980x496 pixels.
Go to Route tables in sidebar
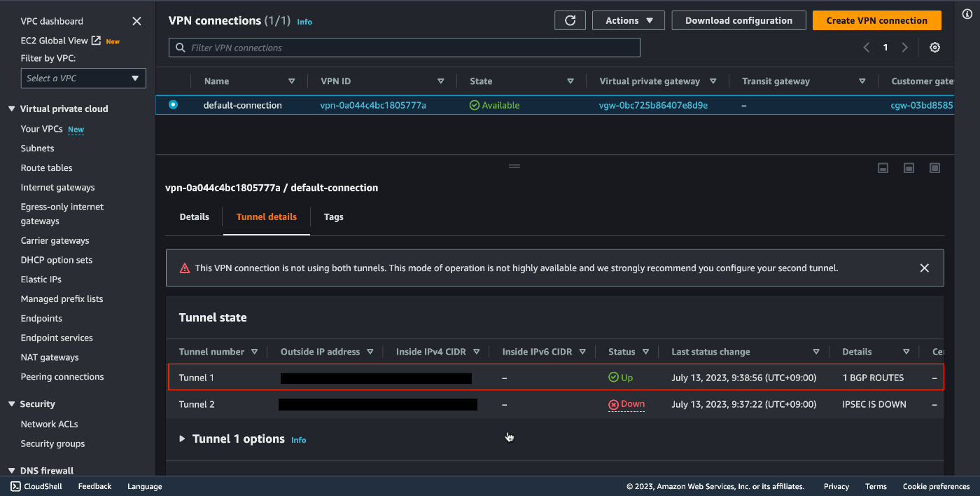point(46,168)
